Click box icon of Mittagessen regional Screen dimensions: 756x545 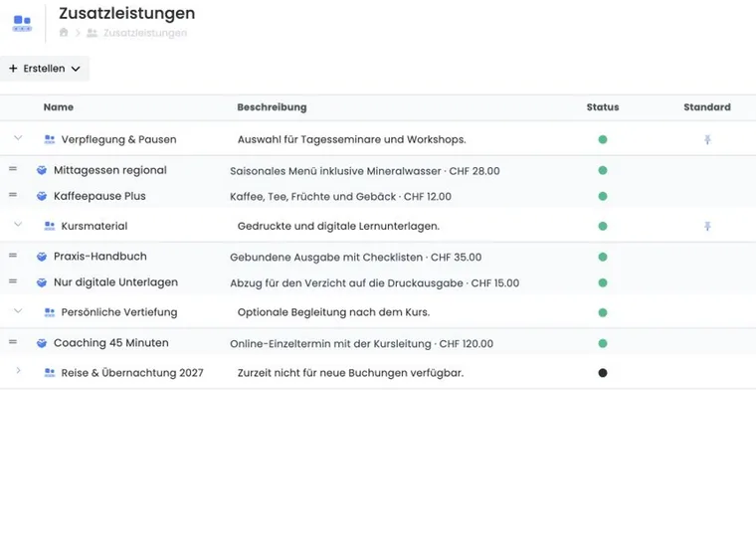point(42,170)
